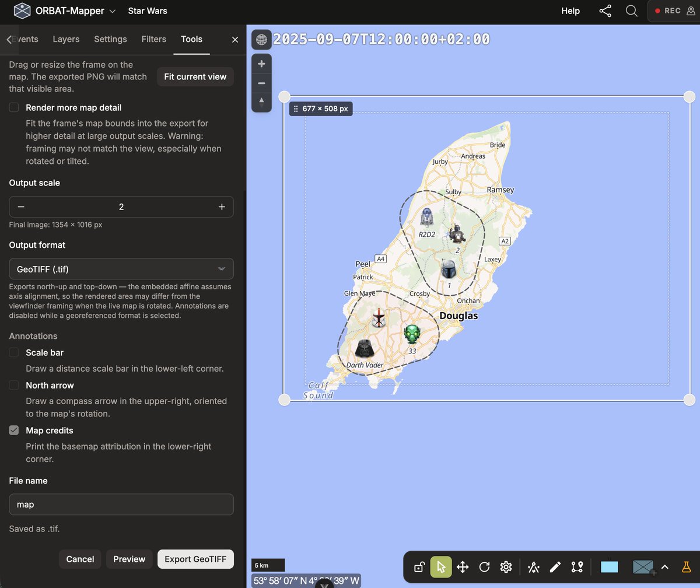Switch to the Settings tab
Screen dimensions: 700x588
click(x=110, y=39)
